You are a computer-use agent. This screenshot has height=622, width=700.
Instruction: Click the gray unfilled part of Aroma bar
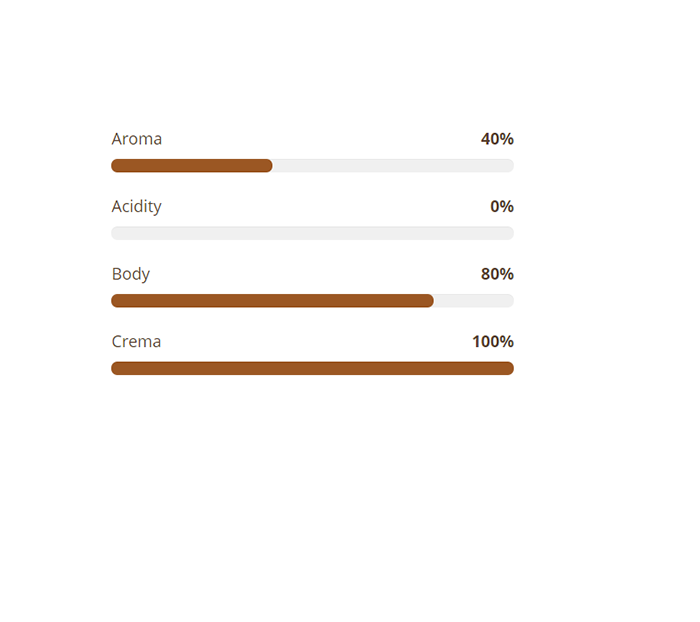point(393,166)
